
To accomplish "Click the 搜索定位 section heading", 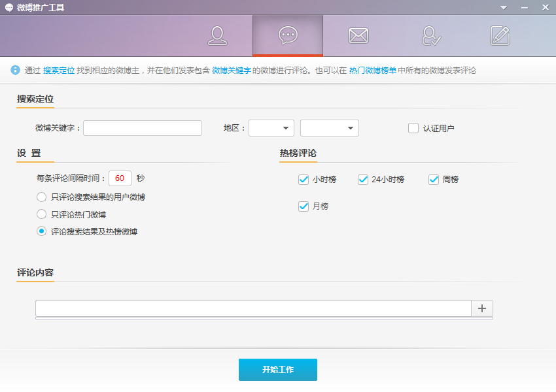I will click(x=35, y=99).
